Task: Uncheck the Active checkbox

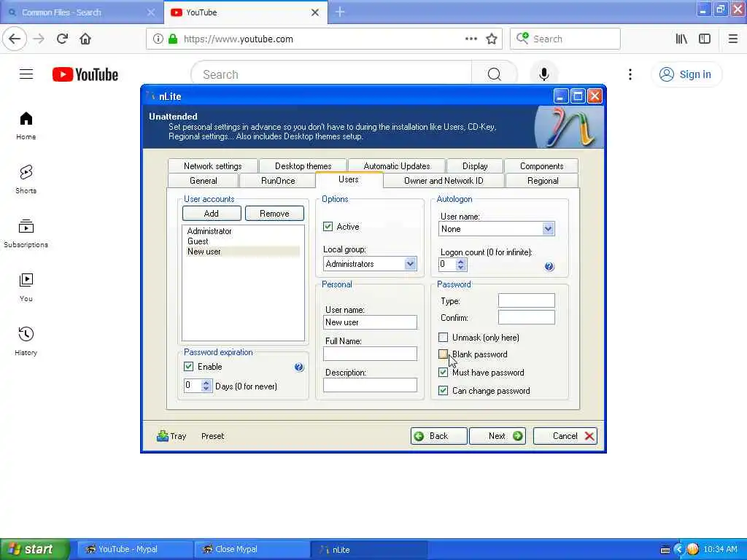Action: click(x=328, y=227)
